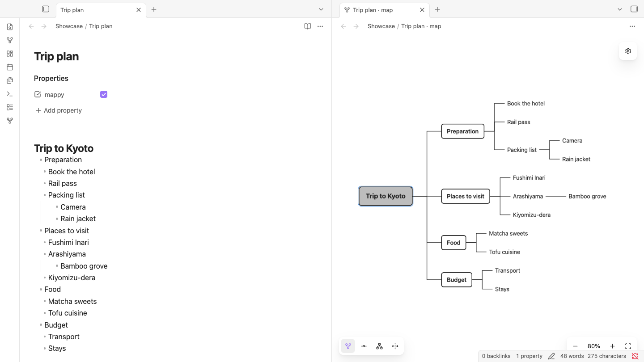This screenshot has width=644, height=362.
Task: Navigate back in the Trip plan note pane
Action: click(31, 26)
